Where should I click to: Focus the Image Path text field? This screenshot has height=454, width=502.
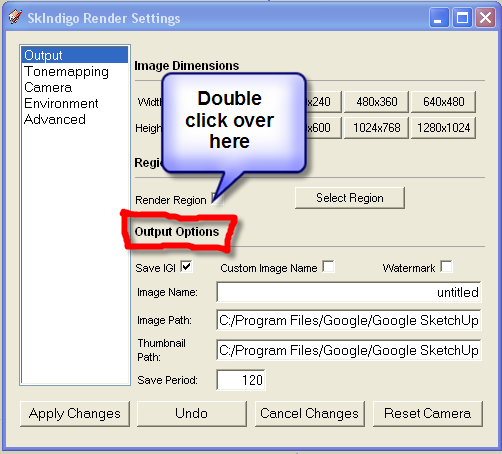click(349, 320)
